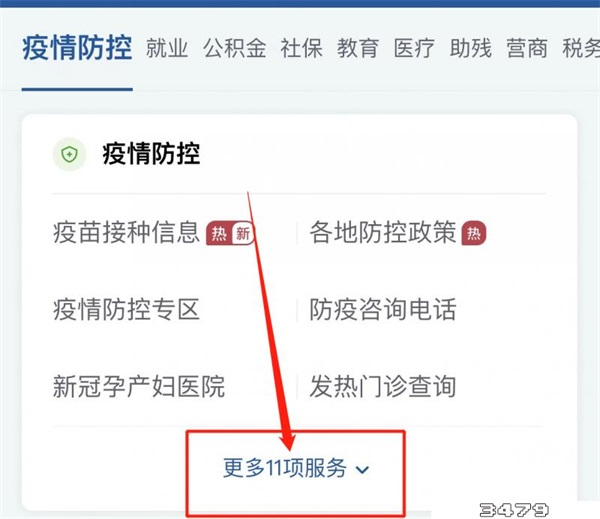Open the 助残 tab
This screenshot has height=519, width=600.
(x=471, y=48)
